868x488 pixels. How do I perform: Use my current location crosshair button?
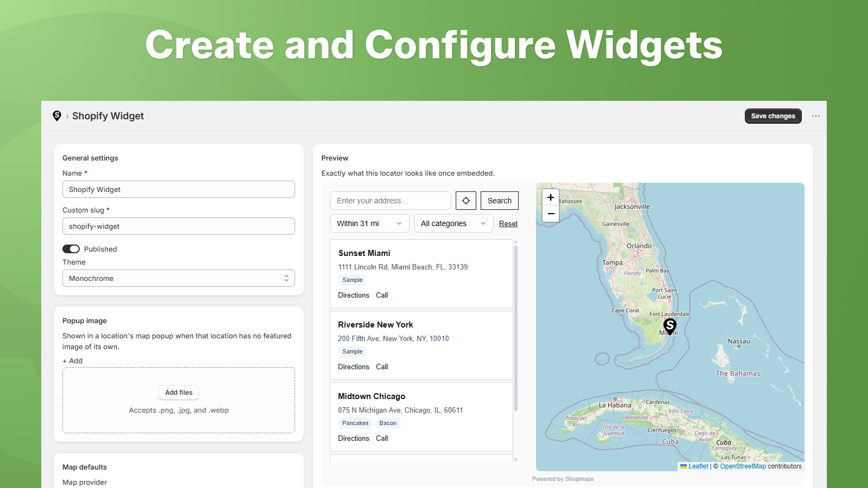[466, 201]
